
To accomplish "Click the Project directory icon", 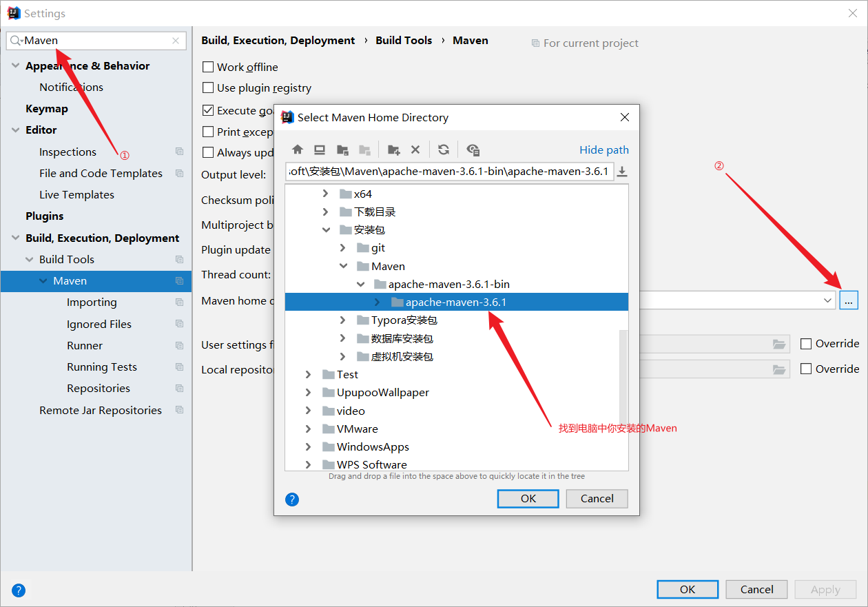I will [342, 150].
